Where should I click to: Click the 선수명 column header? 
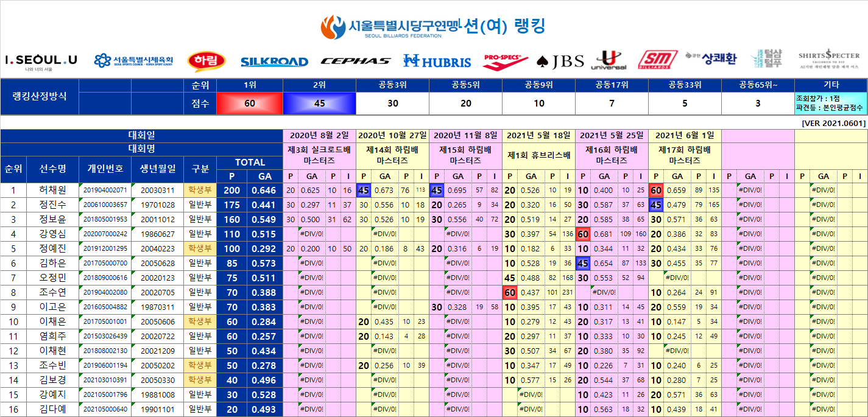(x=53, y=169)
